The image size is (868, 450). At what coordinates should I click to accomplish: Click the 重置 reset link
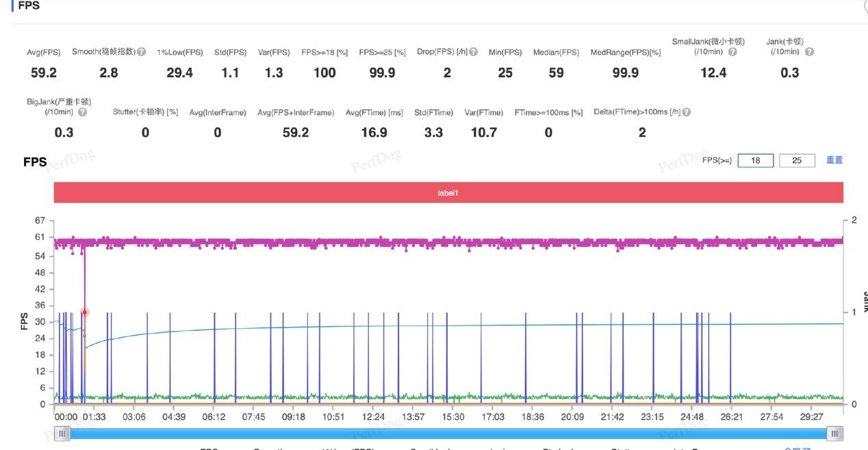click(834, 160)
